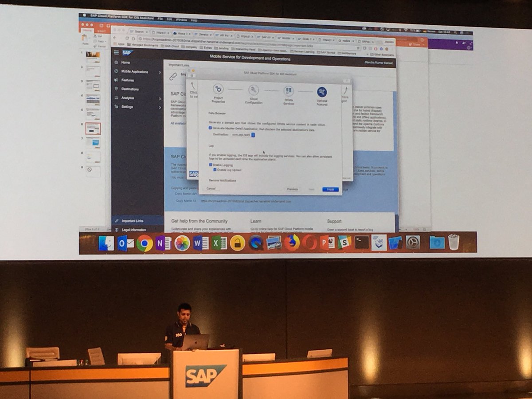Click the Apple menu icon

pyautogui.click(x=84, y=15)
